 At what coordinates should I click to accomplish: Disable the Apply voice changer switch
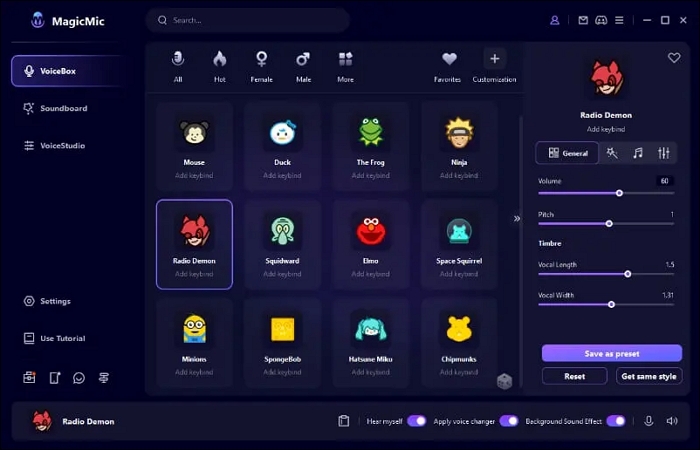pyautogui.click(x=509, y=421)
